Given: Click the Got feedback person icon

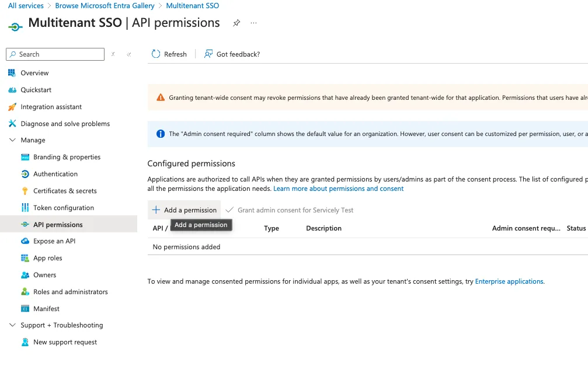Looking at the screenshot, I should [x=208, y=54].
